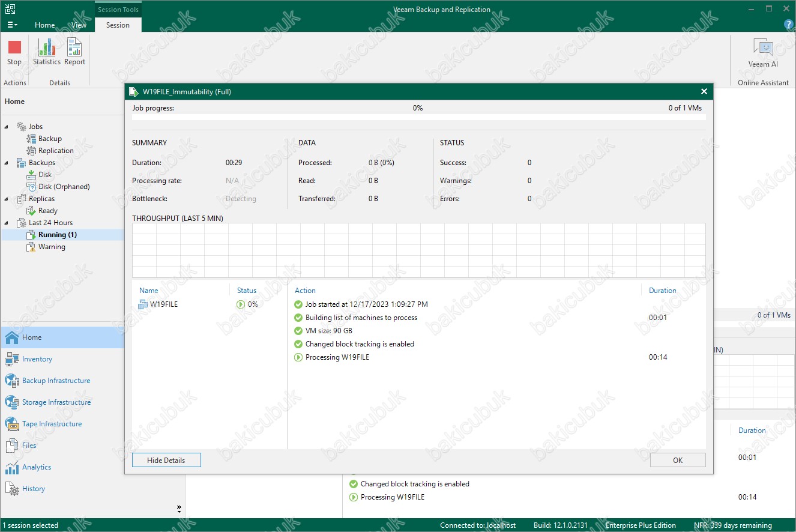
Task: Select Warning under Last 24 Hours
Action: point(52,247)
